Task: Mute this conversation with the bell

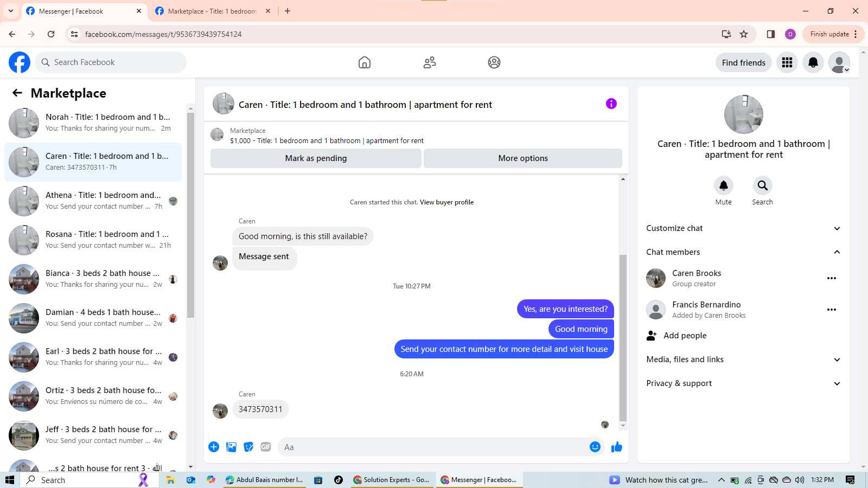Action: 724,185
